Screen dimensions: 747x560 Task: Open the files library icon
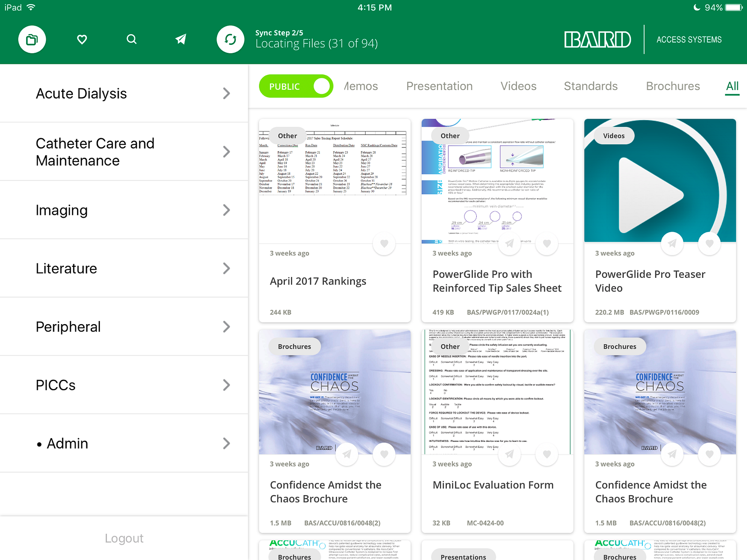tap(32, 39)
